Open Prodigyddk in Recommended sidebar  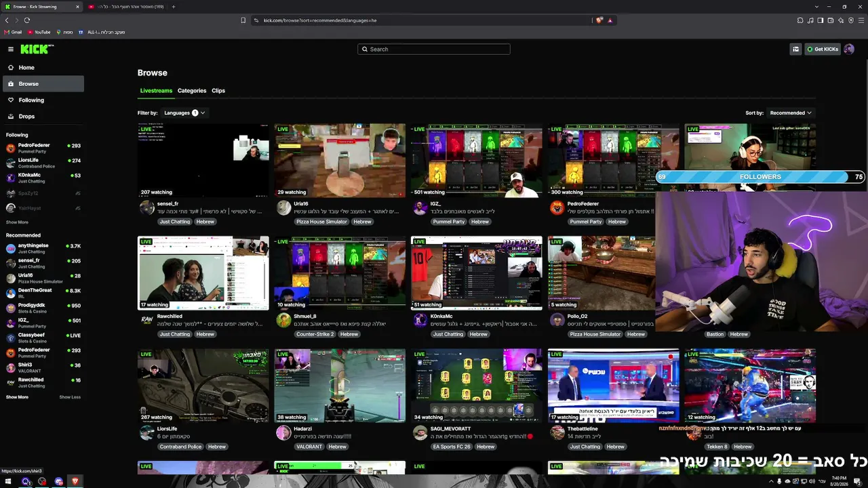tap(43, 308)
